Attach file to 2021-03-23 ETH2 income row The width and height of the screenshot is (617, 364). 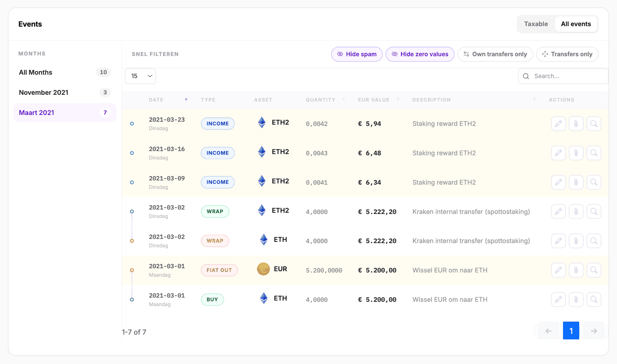[x=576, y=124]
